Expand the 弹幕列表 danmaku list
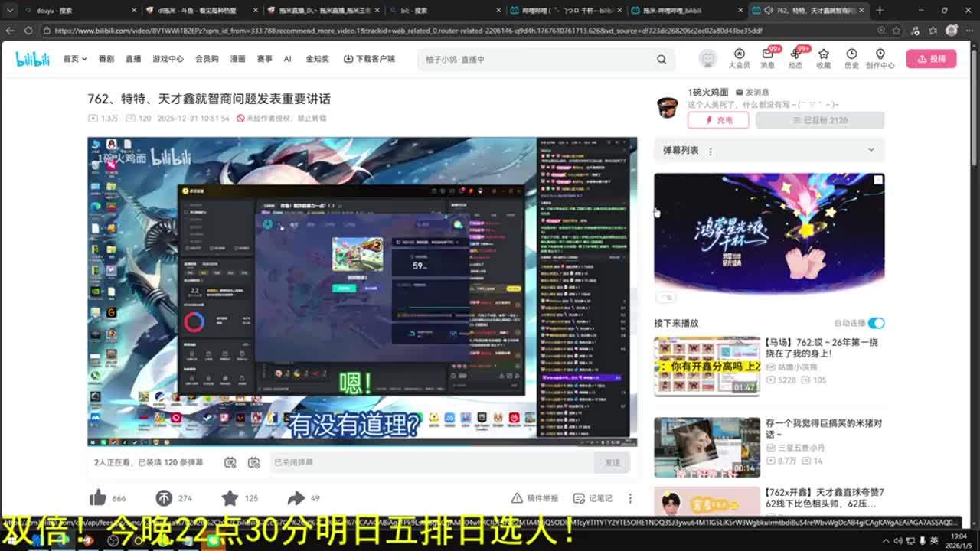This screenshot has height=551, width=980. (x=871, y=150)
